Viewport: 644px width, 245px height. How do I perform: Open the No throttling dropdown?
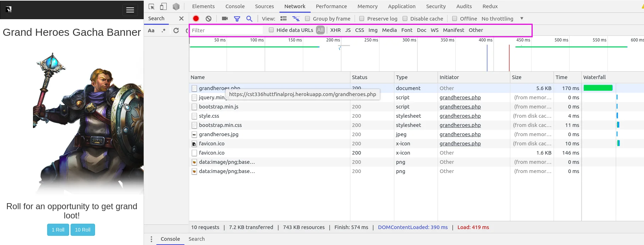click(502, 18)
